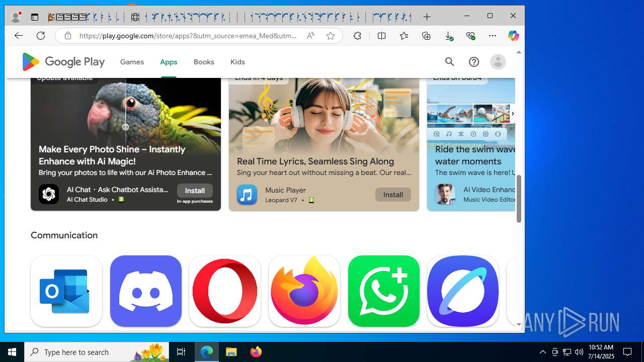Open AI Chat app icon

[49, 194]
